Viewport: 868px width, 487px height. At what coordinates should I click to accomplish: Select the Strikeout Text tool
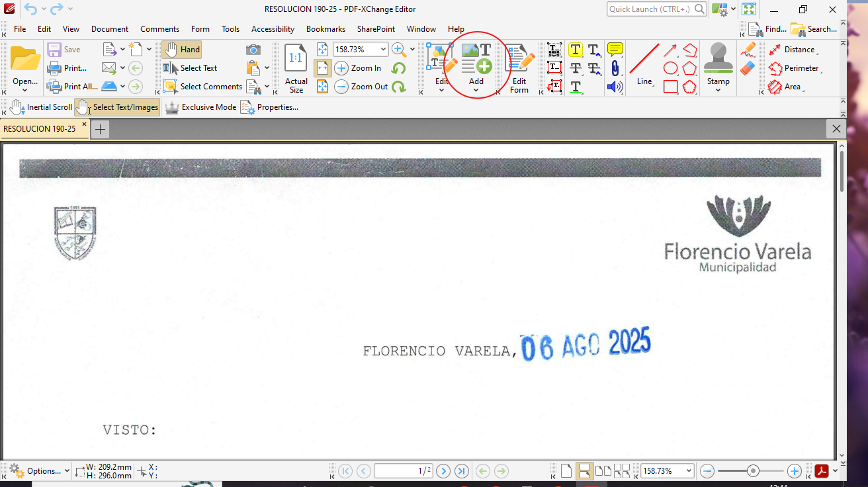576,68
